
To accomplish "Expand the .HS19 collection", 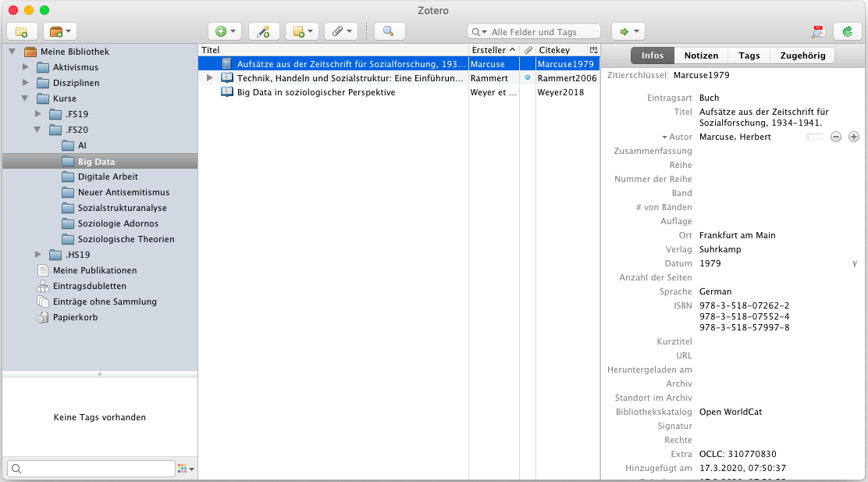I will coord(38,255).
